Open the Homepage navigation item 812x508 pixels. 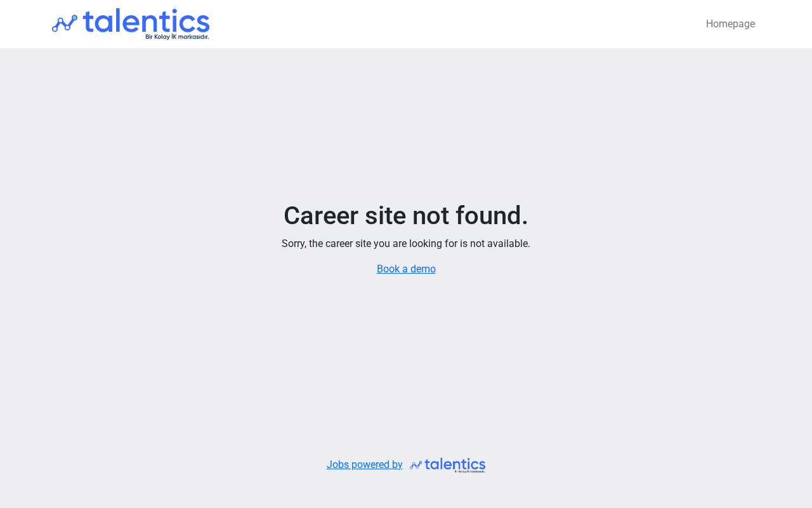tap(730, 24)
